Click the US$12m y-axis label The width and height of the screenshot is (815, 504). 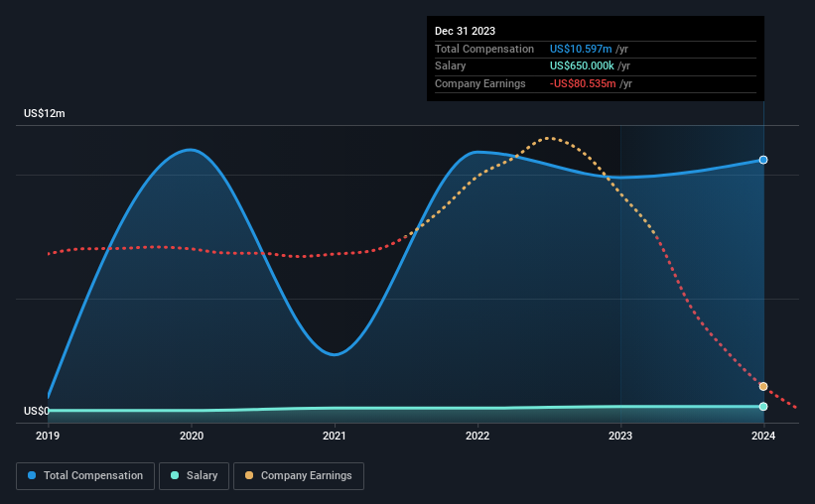click(x=45, y=113)
